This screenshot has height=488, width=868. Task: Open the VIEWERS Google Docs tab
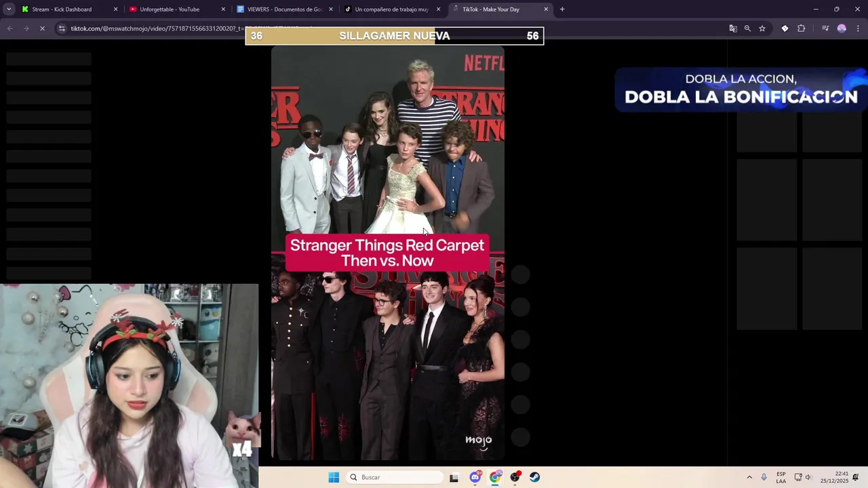pos(283,9)
